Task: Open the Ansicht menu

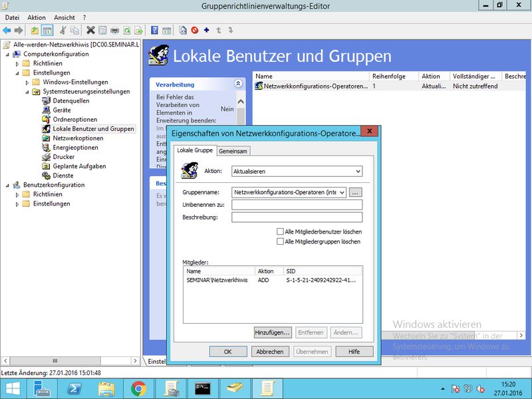Action: pos(65,17)
